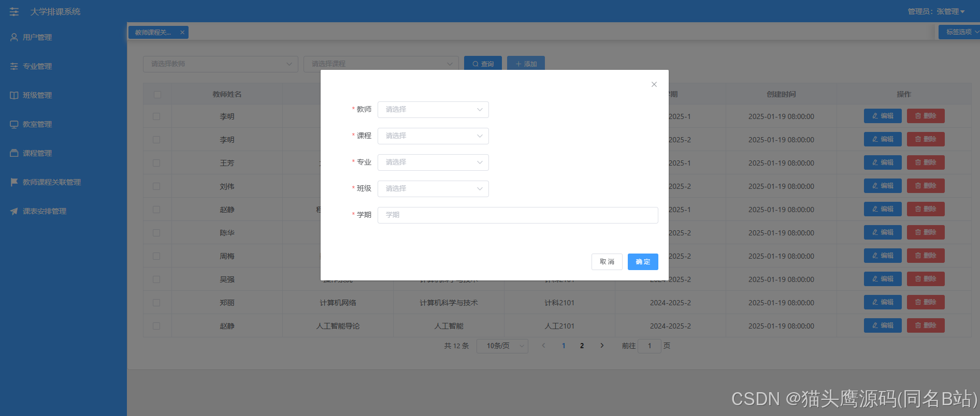This screenshot has width=980, height=416.
Task: Toggle the select-all checkbox in the table header
Action: point(157,95)
